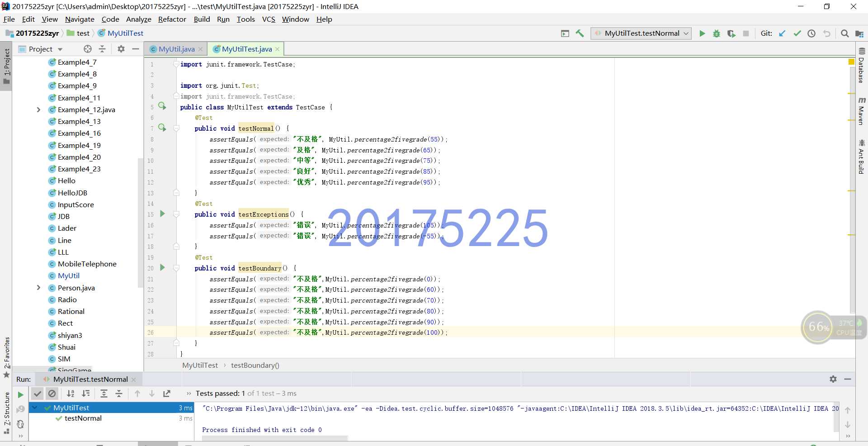Toggle the Structure tool window tab
868x446 pixels.
pyautogui.click(x=6, y=413)
